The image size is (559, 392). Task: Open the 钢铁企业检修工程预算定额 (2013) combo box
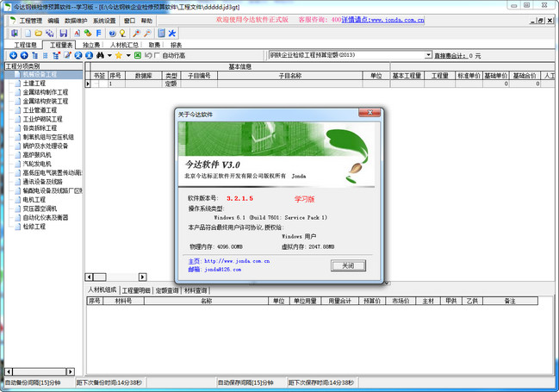[x=351, y=55]
